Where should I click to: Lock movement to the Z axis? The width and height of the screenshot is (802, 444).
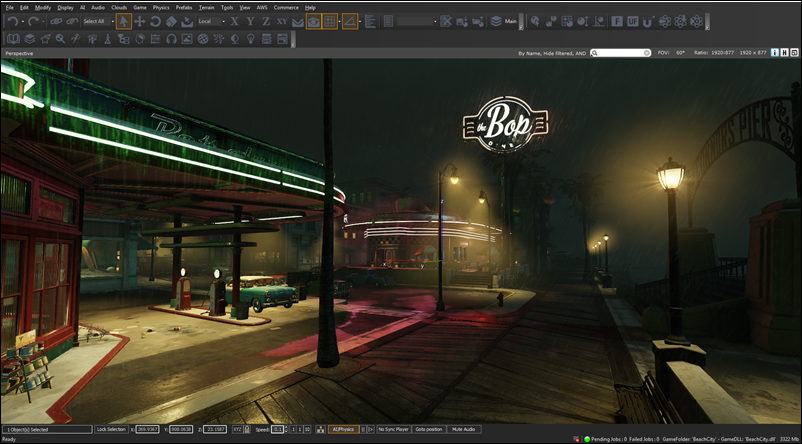(x=266, y=21)
